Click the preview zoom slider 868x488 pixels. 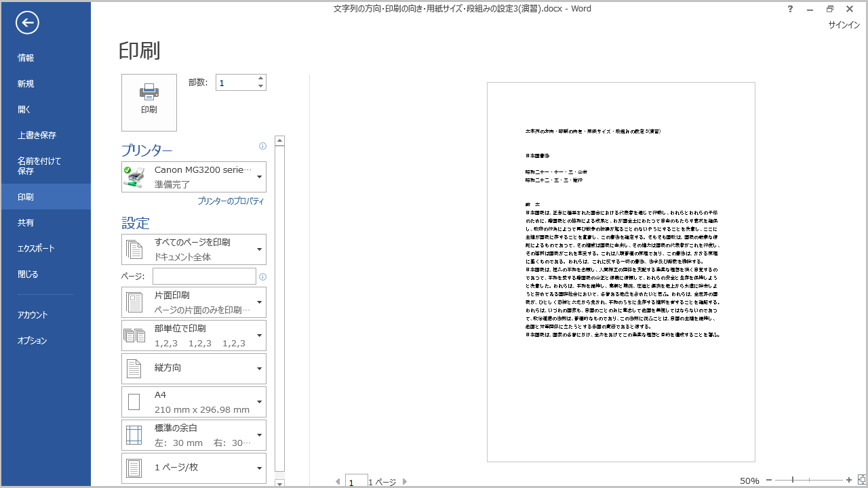809,480
